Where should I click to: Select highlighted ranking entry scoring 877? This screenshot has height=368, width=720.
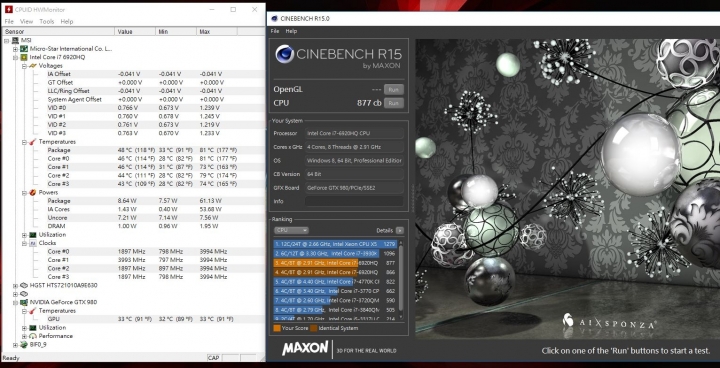[x=335, y=263]
